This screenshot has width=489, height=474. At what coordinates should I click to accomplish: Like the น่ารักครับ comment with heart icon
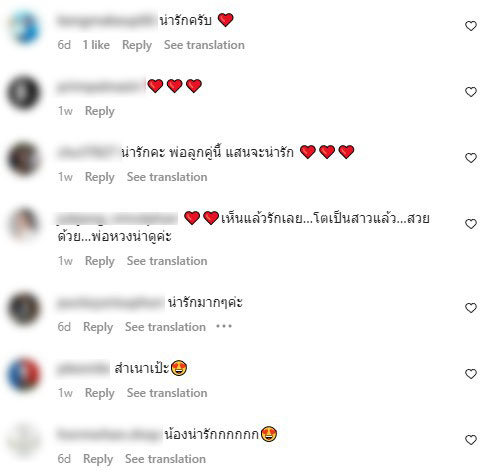click(x=471, y=26)
